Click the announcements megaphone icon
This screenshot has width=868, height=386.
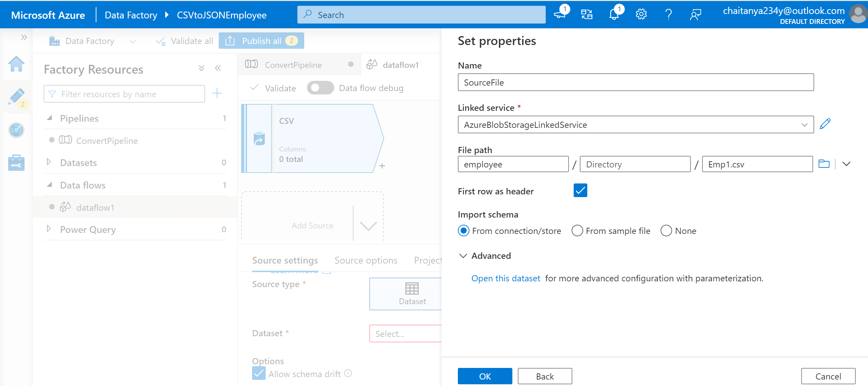tap(560, 14)
